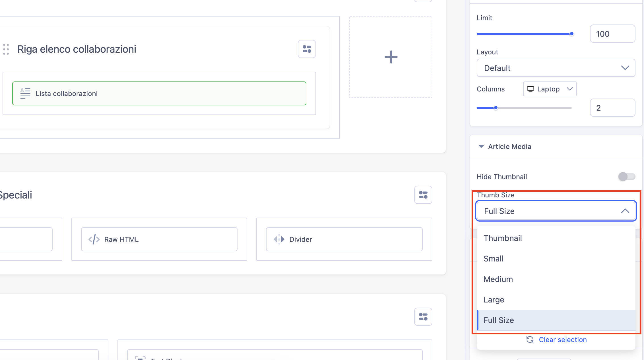This screenshot has height=360, width=644.
Task: Click the Riga elenco collaborazioni layout icon
Action: click(307, 49)
